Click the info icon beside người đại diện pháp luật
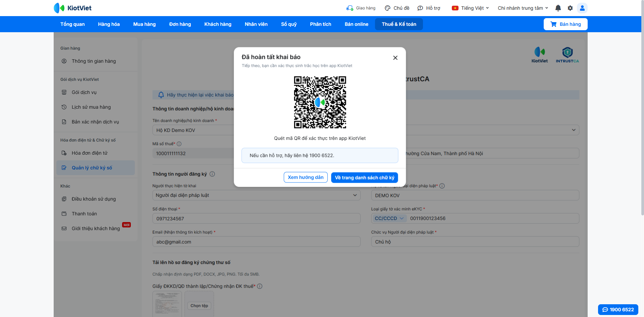The width and height of the screenshot is (644, 317). pos(442,186)
